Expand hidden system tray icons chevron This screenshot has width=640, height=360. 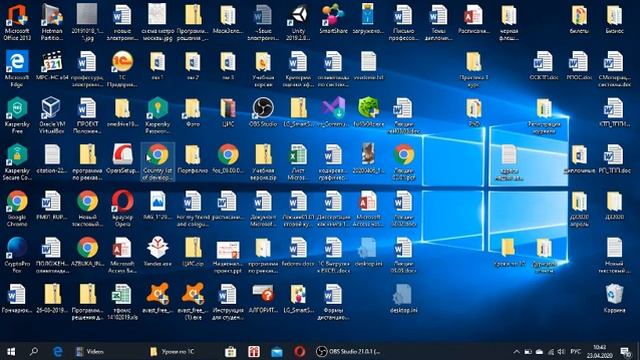point(516,351)
